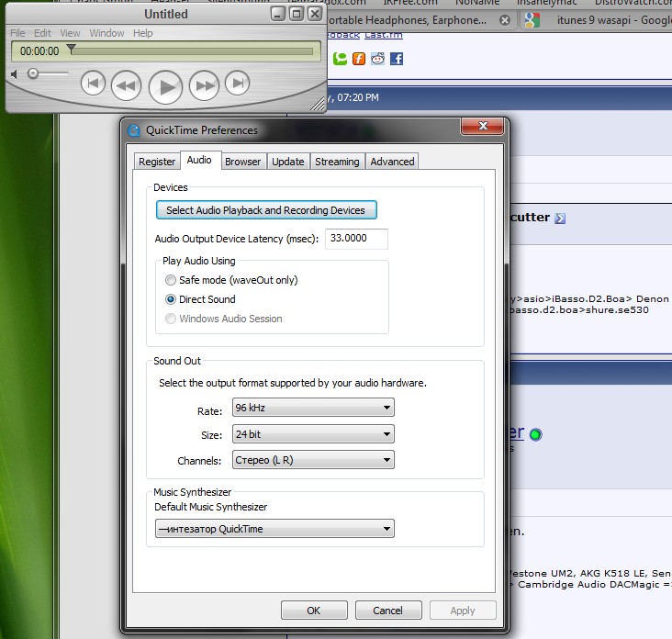Click the volume slider knob in QuickTime Player
The image size is (672, 639).
click(33, 73)
